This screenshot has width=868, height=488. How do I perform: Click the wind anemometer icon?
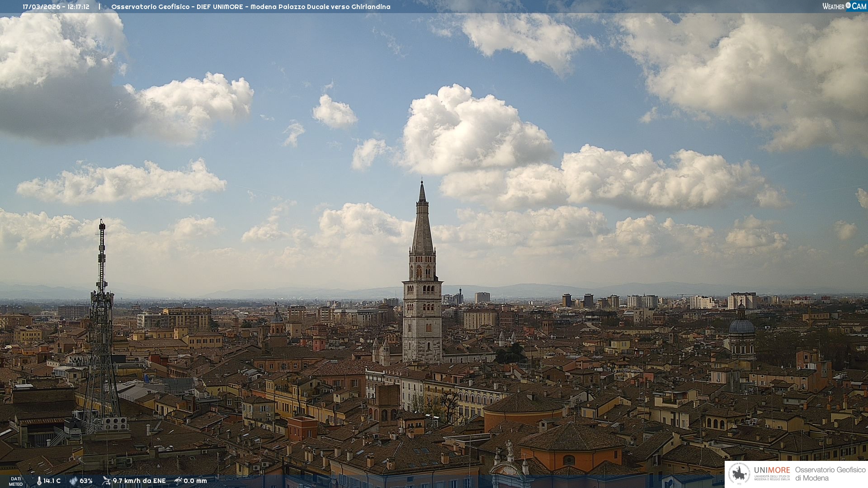[x=106, y=481]
